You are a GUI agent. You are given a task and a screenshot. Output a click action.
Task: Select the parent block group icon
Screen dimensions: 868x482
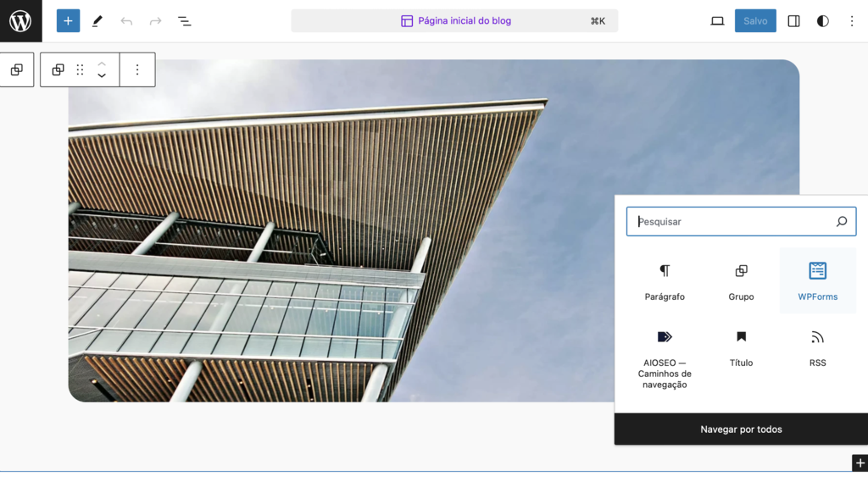point(17,69)
